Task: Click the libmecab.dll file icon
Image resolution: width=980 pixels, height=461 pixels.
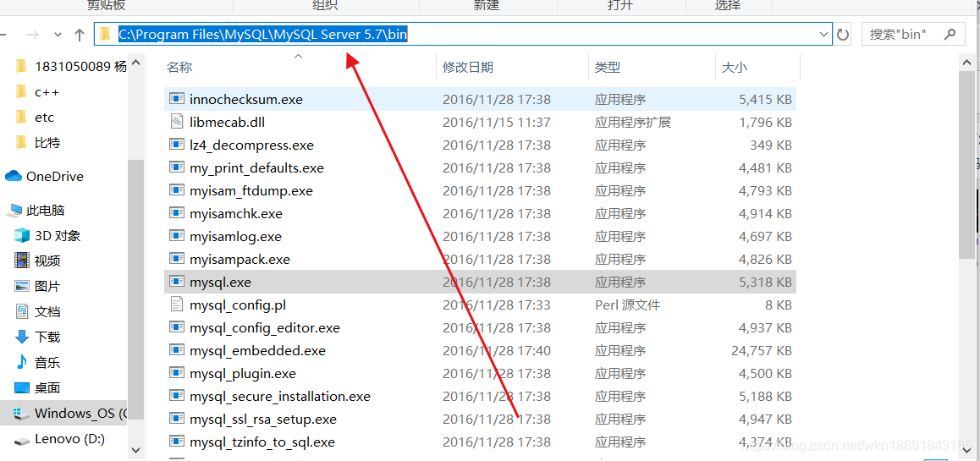Action: point(177,122)
